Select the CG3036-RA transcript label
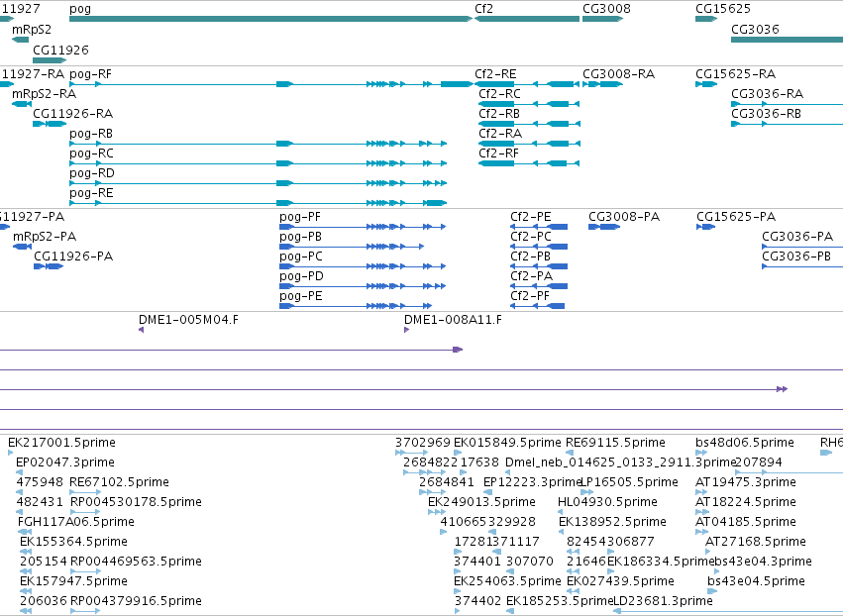Viewport: 843px width, 616px height. [x=767, y=93]
